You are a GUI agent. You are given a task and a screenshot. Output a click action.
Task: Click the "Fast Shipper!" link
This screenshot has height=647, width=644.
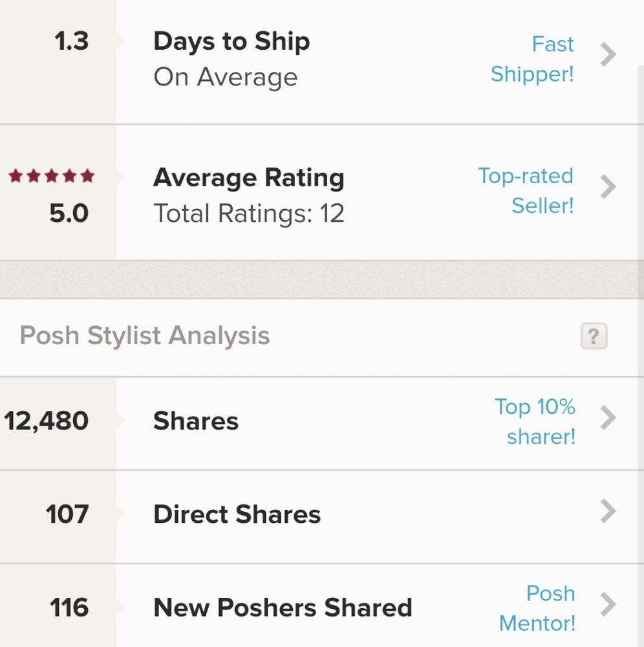(532, 59)
